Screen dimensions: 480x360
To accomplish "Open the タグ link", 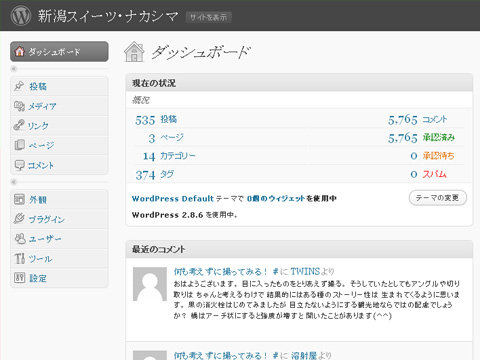I will (x=167, y=174).
